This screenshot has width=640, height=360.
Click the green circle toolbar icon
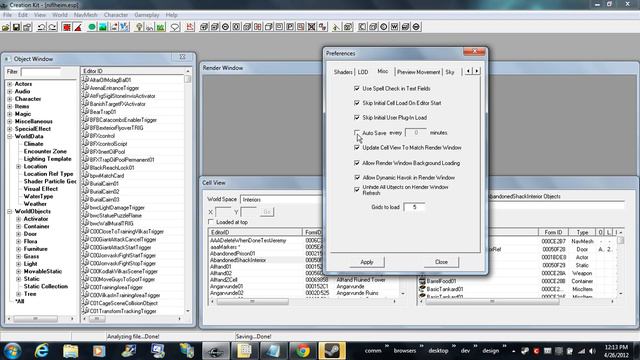92,27
